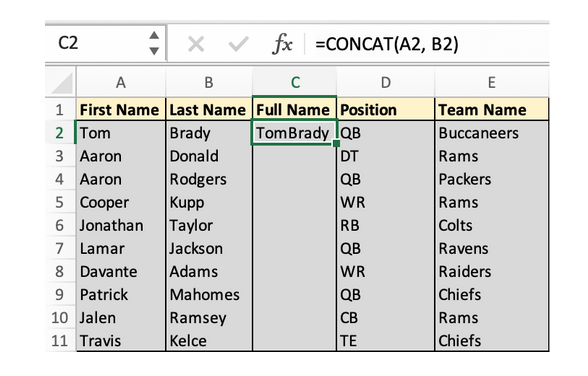Click the Select All triangle corner
Screen dimensions: 588x376
(x=62, y=82)
